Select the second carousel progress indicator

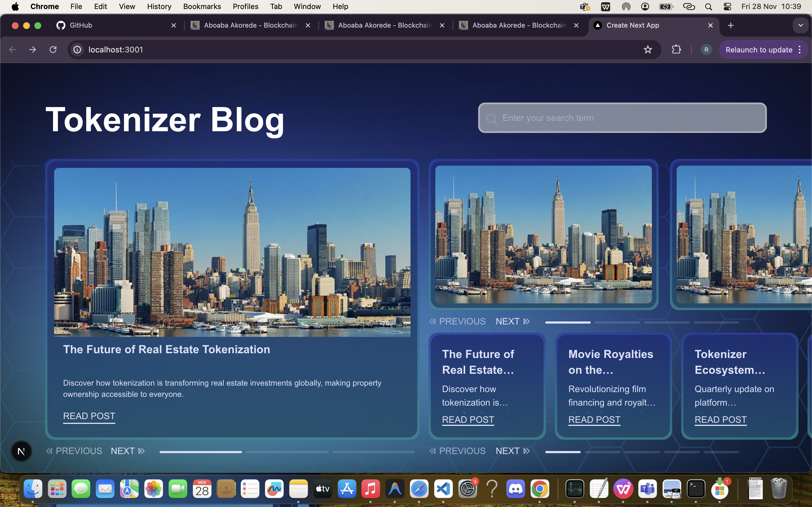pos(287,452)
